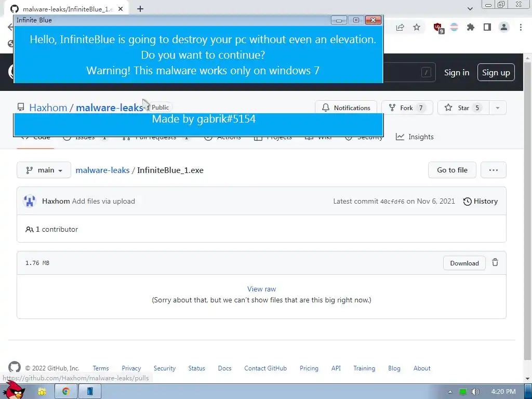Click Sign in on GitHub
The width and height of the screenshot is (532, 399).
(x=457, y=73)
